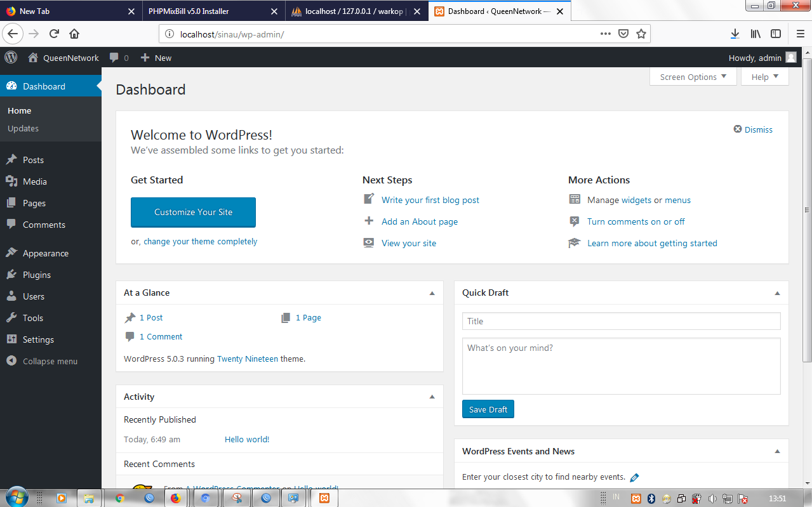Viewport: 812px width, 507px height.
Task: Open Posts in the sidebar menu
Action: [51, 160]
